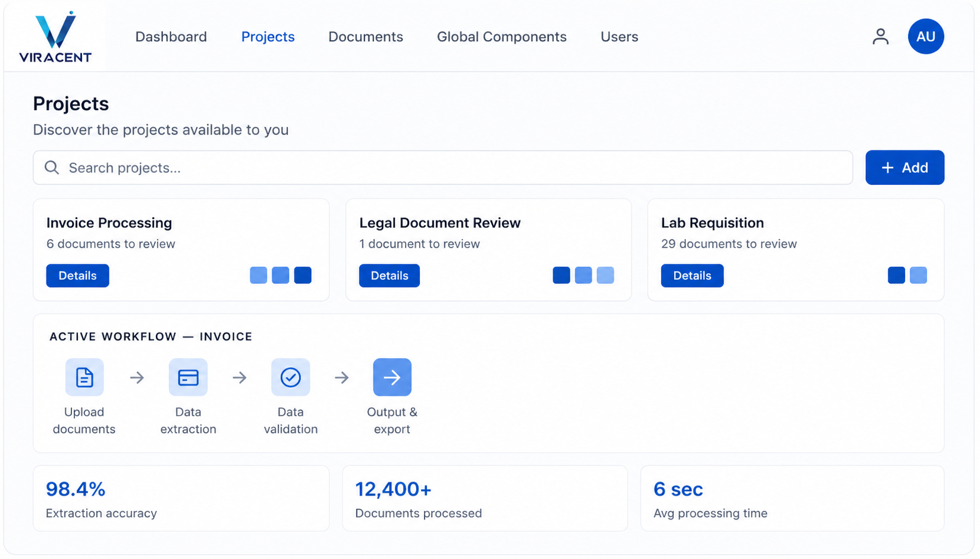Image resolution: width=980 pixels, height=559 pixels.
Task: Select the Upload documents workflow icon
Action: (x=84, y=377)
